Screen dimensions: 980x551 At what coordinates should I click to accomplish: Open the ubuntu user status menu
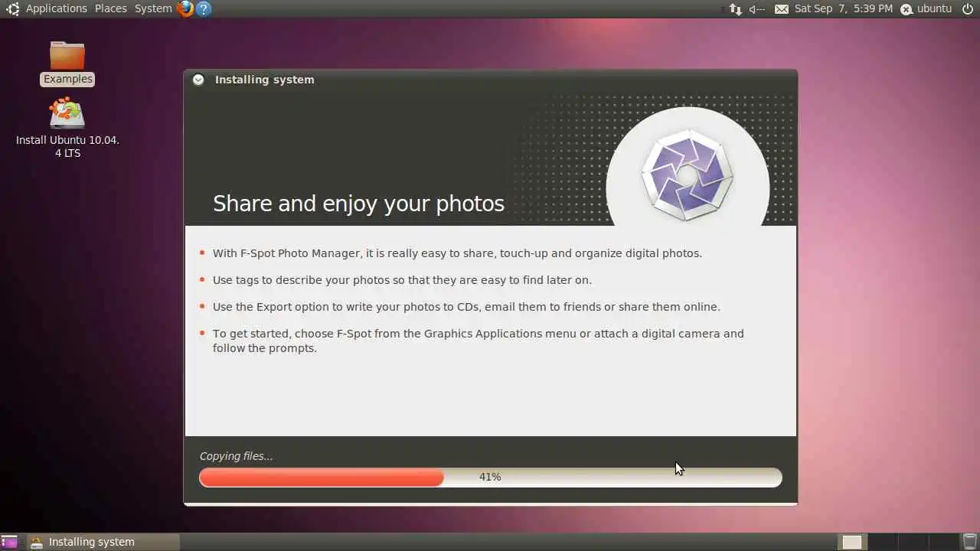pyautogui.click(x=927, y=8)
